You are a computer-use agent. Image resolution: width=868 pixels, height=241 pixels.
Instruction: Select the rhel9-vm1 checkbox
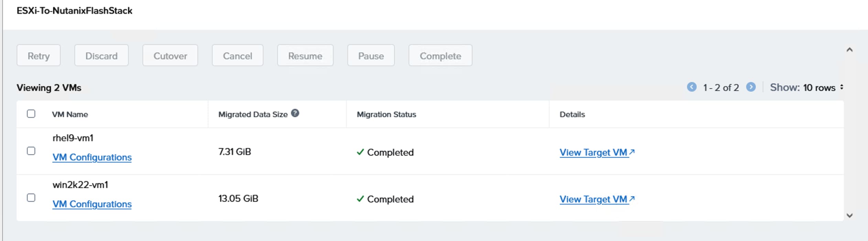coord(31,151)
